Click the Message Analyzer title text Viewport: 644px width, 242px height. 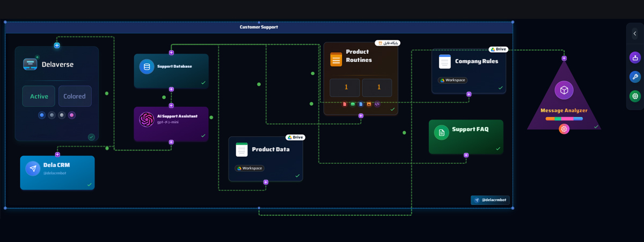click(x=564, y=110)
